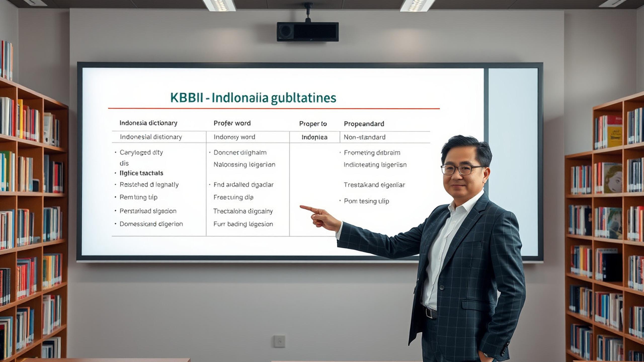Click the 'Proper to' column header
Viewport: 644px width, 362px height.
(313, 124)
